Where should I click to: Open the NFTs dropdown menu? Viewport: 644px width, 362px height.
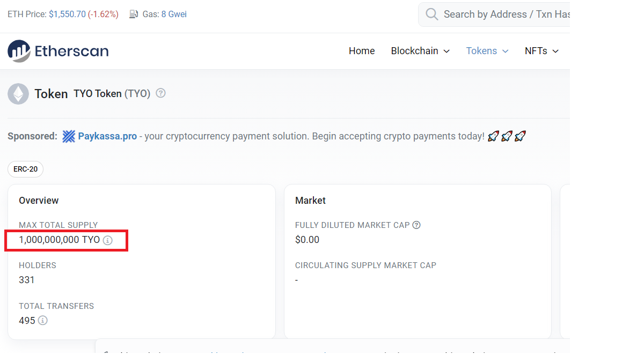tap(542, 51)
